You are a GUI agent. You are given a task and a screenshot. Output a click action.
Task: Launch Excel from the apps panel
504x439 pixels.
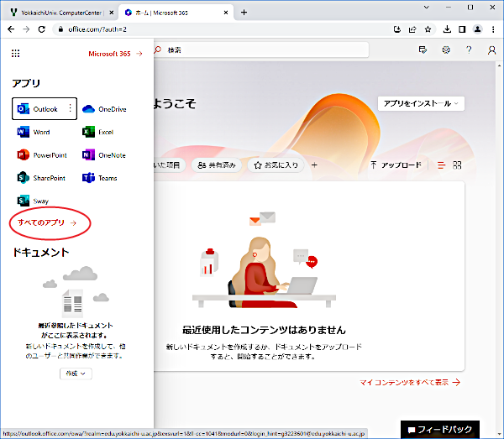point(97,132)
